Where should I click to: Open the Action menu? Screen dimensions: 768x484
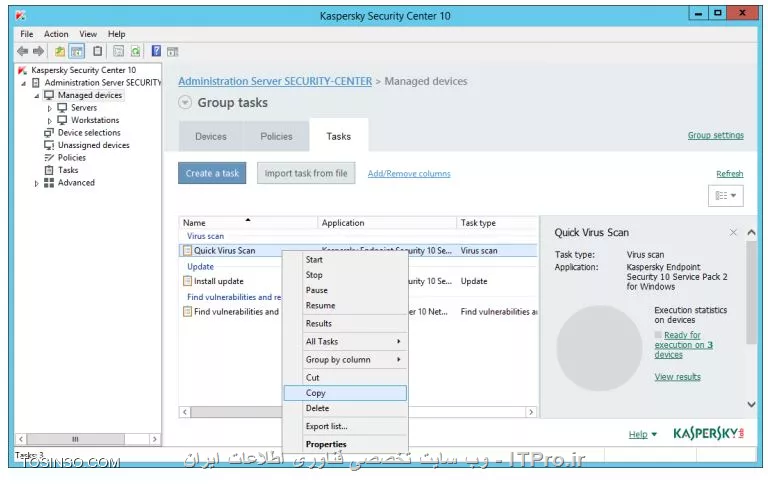pyautogui.click(x=56, y=34)
